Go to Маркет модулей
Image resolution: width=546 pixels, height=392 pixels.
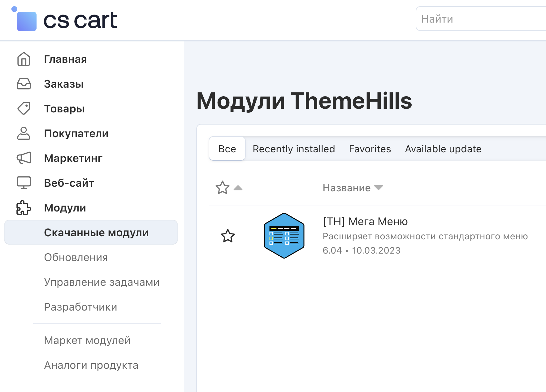pyautogui.click(x=87, y=340)
